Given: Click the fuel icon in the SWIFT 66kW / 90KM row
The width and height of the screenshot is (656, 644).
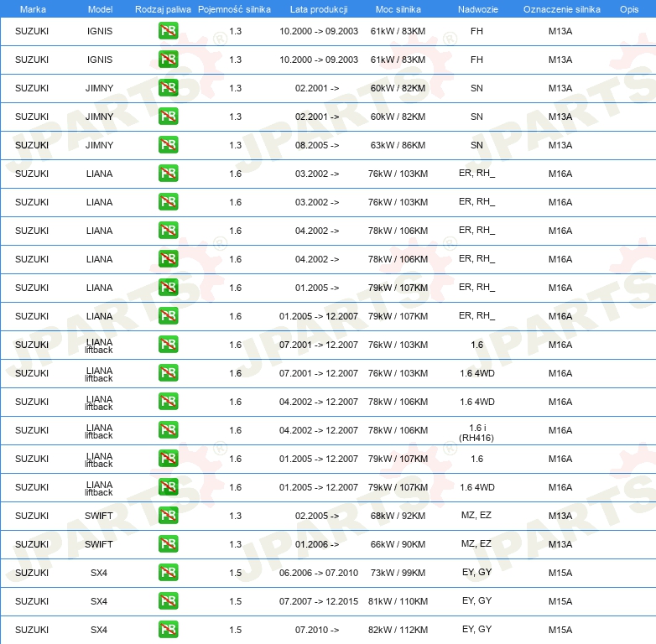Looking at the screenshot, I should (x=168, y=543).
